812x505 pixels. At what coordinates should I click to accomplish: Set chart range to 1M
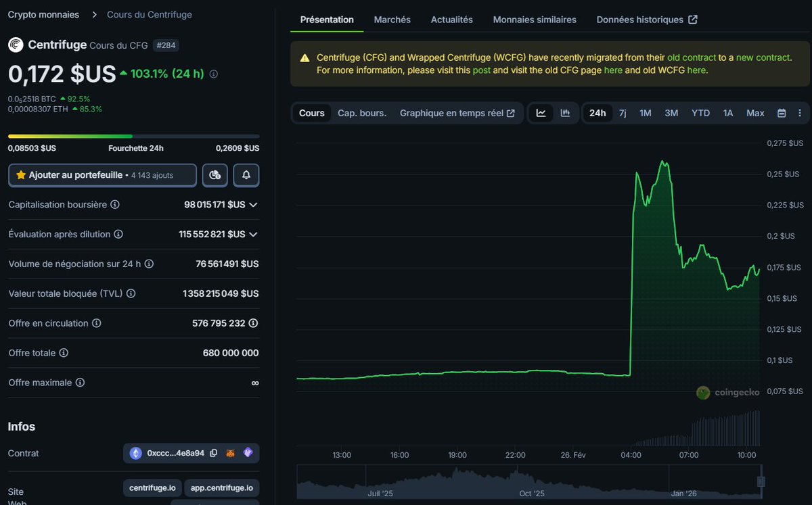(x=646, y=113)
